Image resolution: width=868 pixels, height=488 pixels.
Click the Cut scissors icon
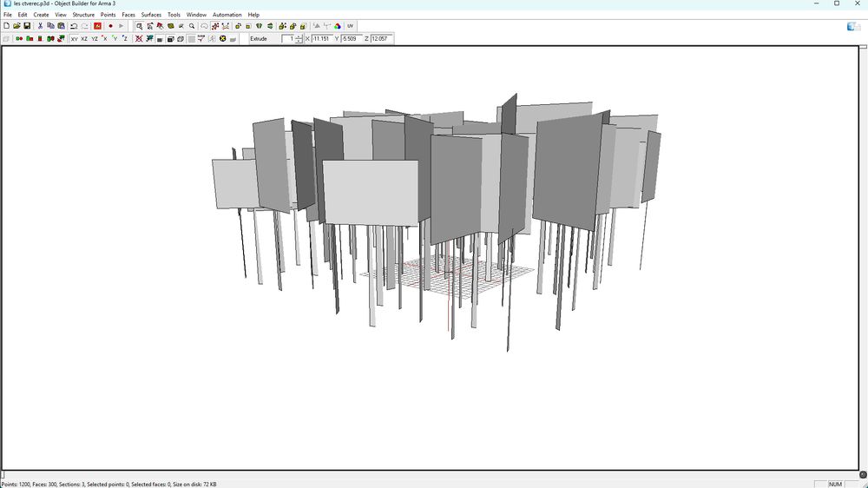[40, 26]
